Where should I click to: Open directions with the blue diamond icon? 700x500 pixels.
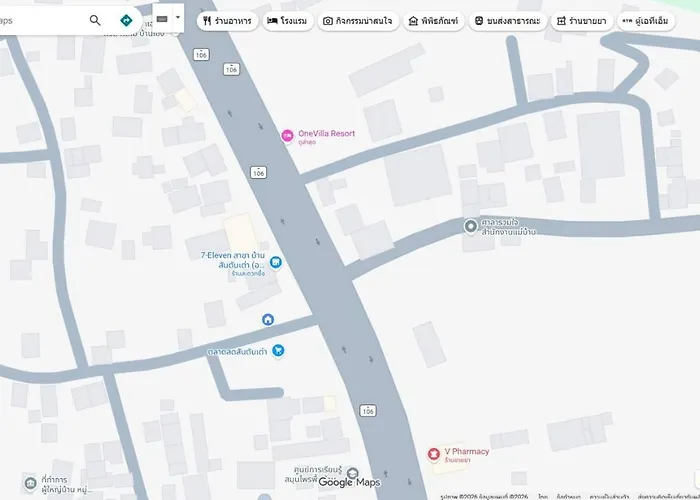pos(126,20)
